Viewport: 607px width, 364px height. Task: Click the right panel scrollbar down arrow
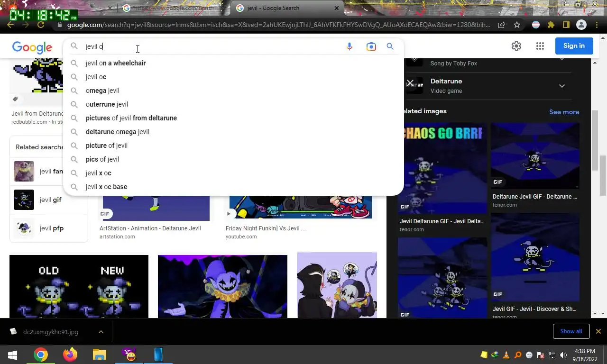pyautogui.click(x=595, y=314)
